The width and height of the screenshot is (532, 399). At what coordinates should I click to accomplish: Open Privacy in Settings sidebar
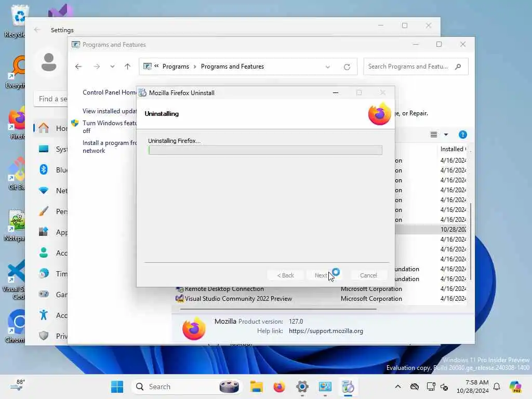51,336
